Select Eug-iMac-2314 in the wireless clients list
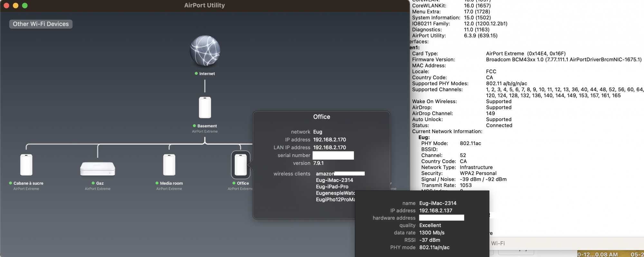 click(x=335, y=180)
